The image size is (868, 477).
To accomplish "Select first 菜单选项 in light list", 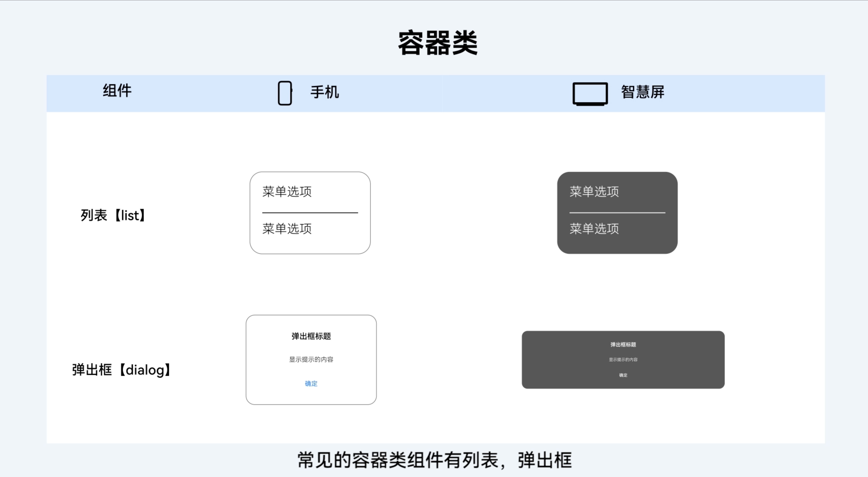I will (287, 192).
